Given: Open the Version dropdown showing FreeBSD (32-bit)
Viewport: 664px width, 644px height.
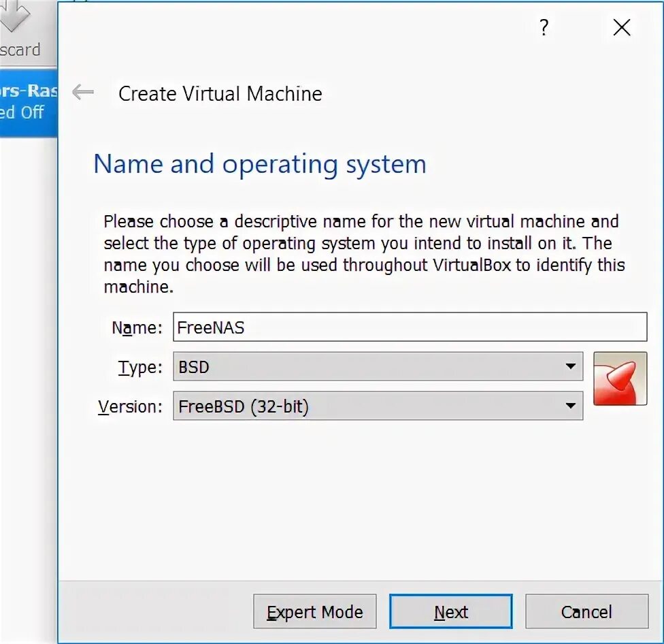Looking at the screenshot, I should coord(378,406).
